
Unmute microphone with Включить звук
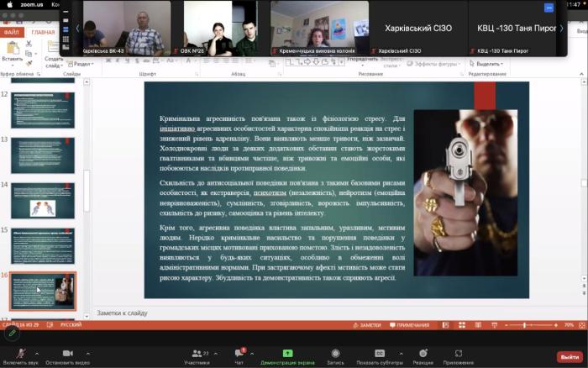20,353
